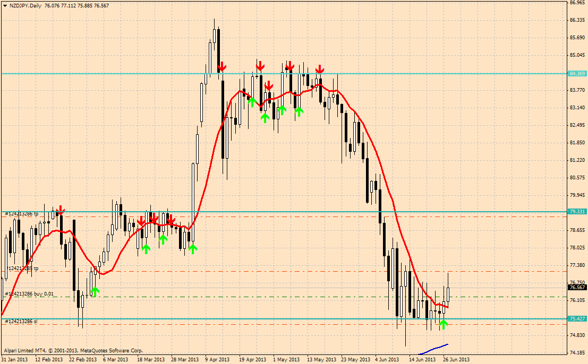The width and height of the screenshot is (588, 364).
Task: Click the 77.380 price scale value
Action: tap(577, 265)
